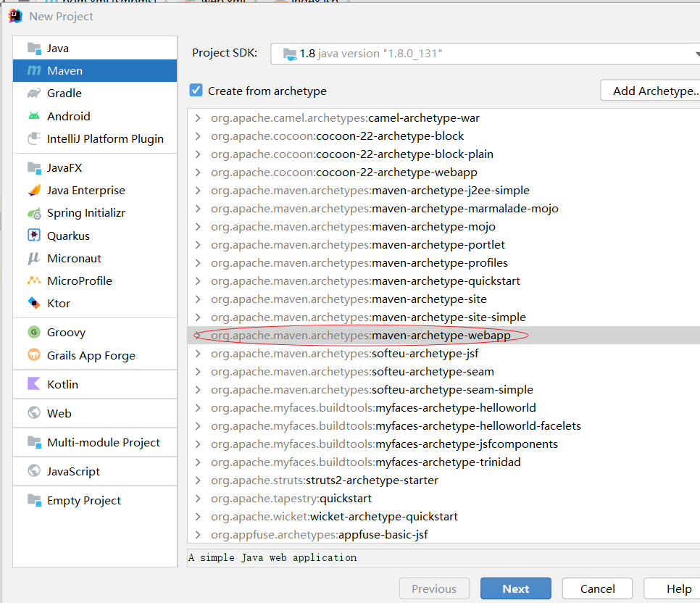Select maven-archetype-marmalade-mojo row
This screenshot has width=700, height=603.
click(443, 209)
